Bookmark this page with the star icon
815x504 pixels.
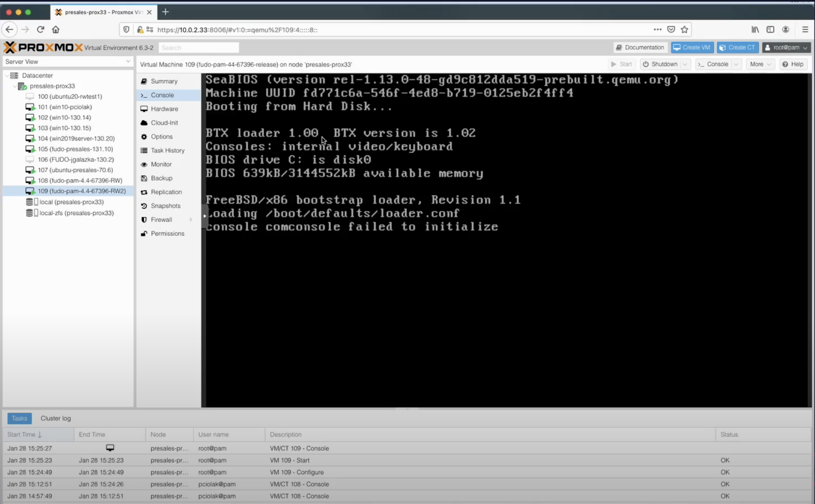click(x=684, y=29)
